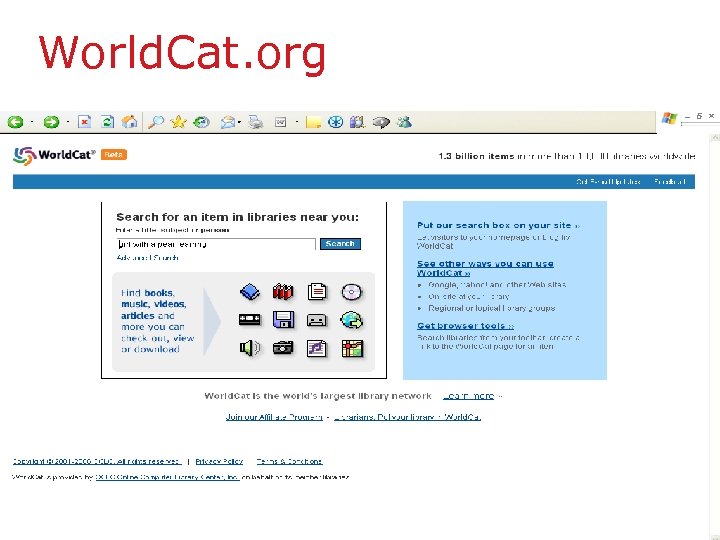
Task: Click 'WorldCat is the world's largest library network' text
Action: coord(318,396)
